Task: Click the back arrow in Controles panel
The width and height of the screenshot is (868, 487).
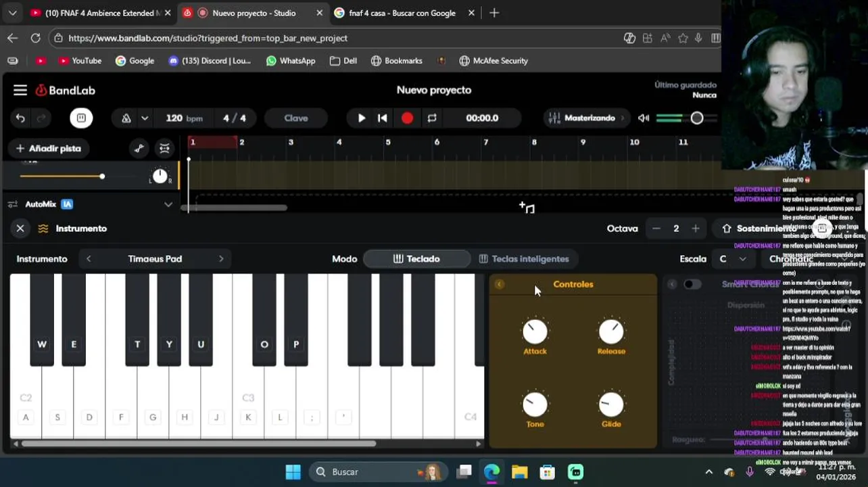Action: coord(500,285)
